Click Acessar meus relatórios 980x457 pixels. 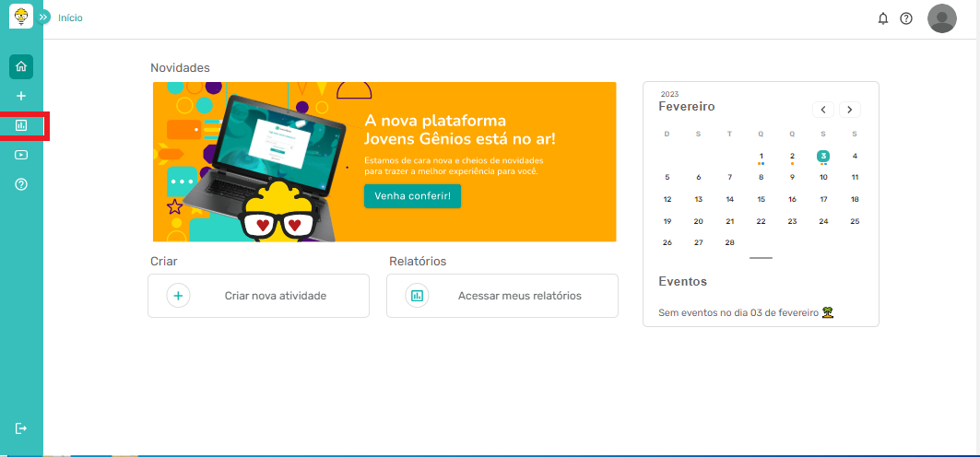pos(502,296)
